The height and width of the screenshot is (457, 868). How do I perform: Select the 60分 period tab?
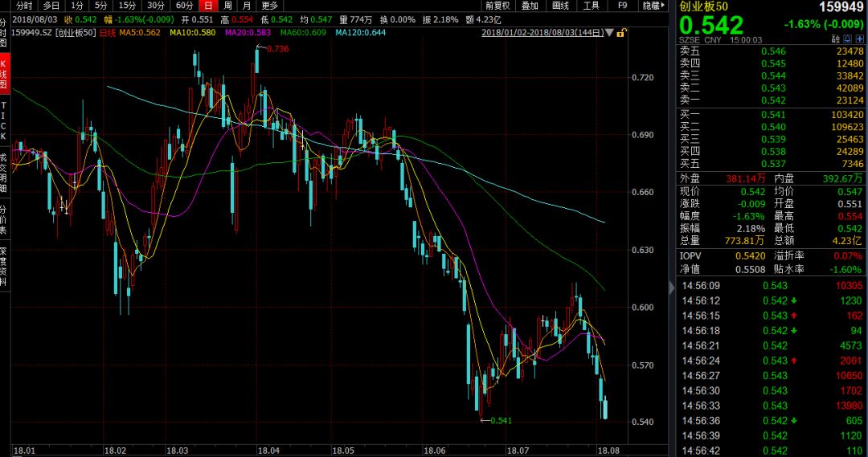184,6
